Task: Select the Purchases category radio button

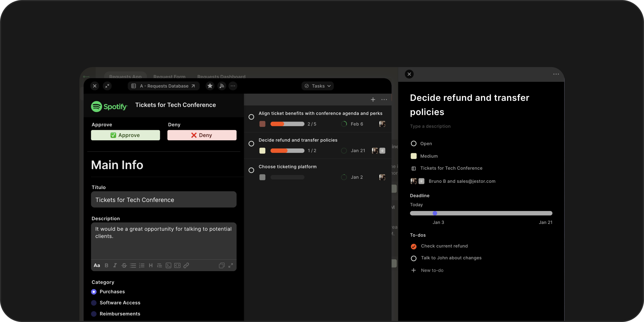Action: click(94, 292)
